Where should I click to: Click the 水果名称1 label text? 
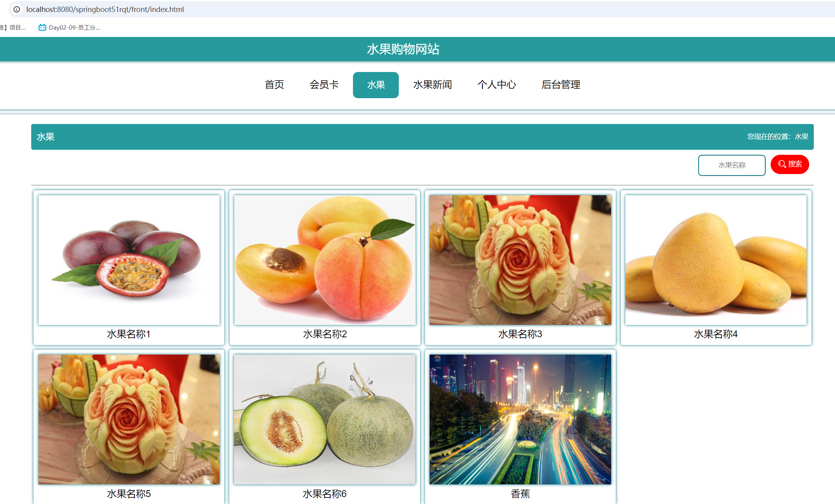(x=129, y=334)
